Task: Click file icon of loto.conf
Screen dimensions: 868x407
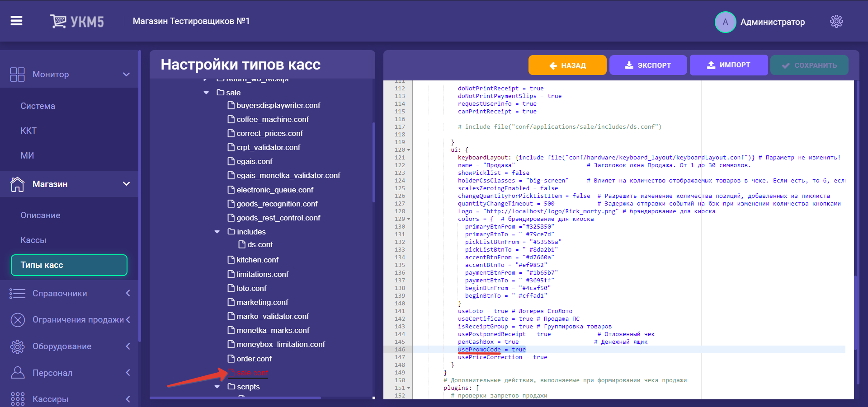Action: pyautogui.click(x=231, y=288)
